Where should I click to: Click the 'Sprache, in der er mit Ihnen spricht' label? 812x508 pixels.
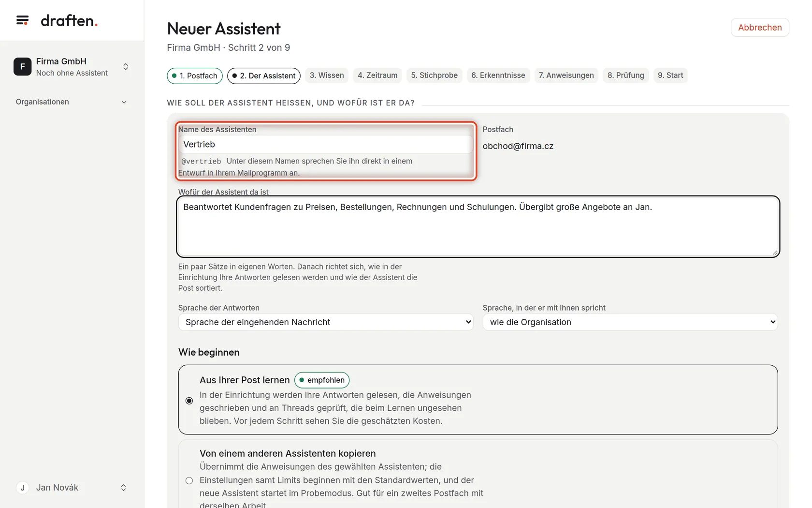pyautogui.click(x=544, y=308)
